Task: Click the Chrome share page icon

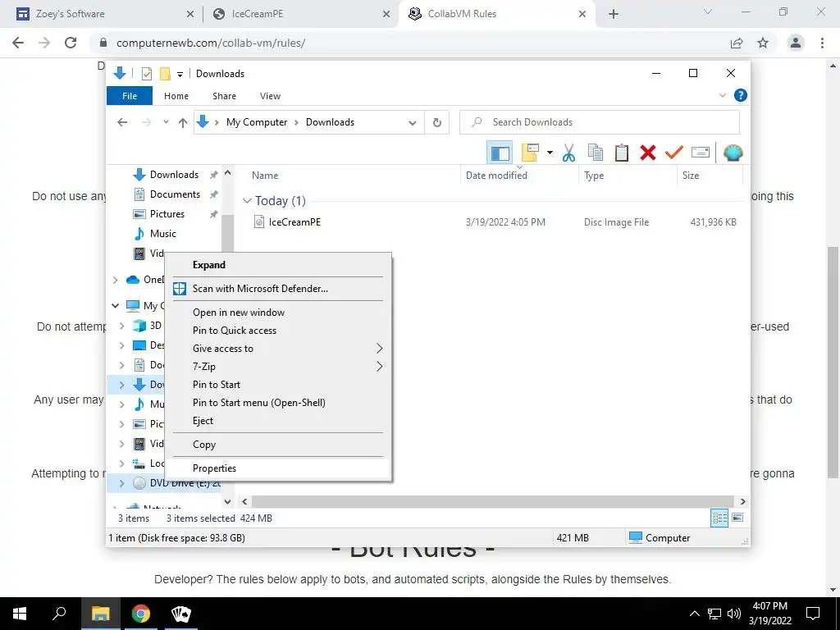Action: point(737,43)
